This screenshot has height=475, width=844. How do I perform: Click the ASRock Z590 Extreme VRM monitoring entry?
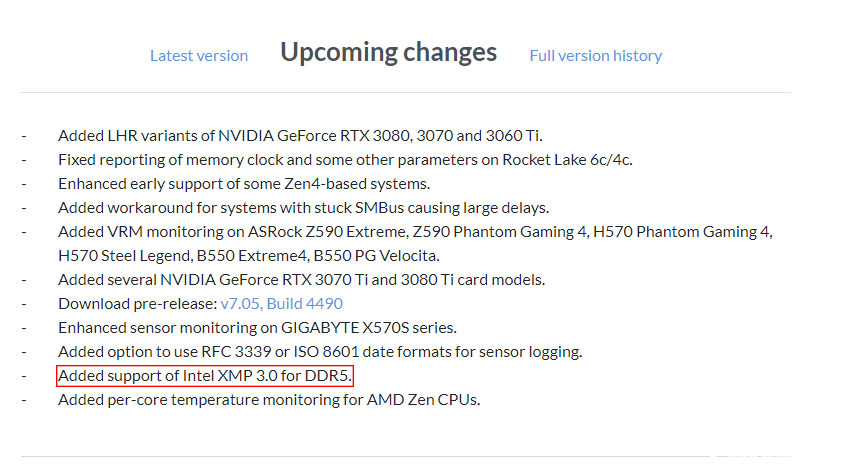pos(415,232)
